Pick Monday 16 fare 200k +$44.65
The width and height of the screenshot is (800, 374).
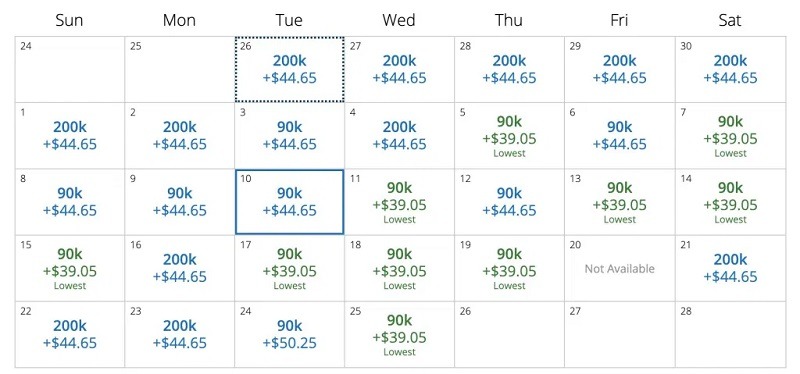pos(180,268)
